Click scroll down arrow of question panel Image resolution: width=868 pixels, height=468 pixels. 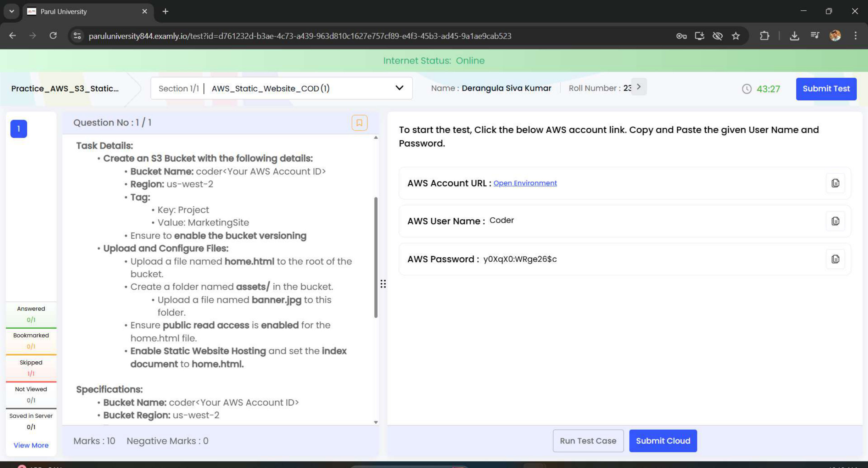[x=376, y=422]
